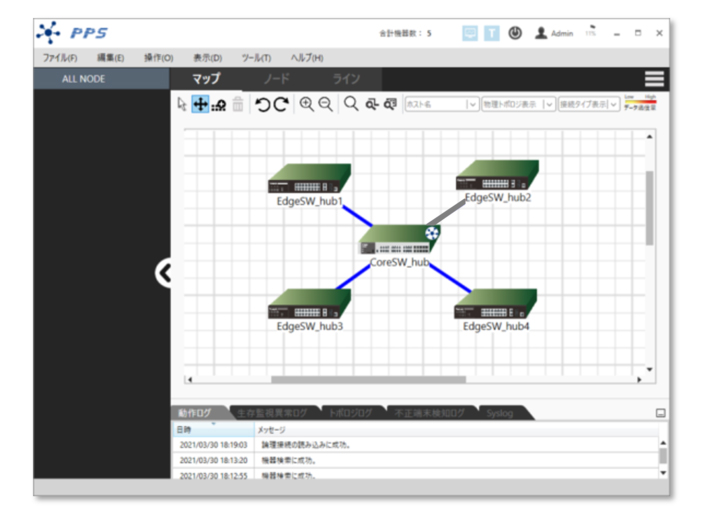Collapse the left sidebar with chevron
Viewport: 710px width, 524px height.
(163, 273)
